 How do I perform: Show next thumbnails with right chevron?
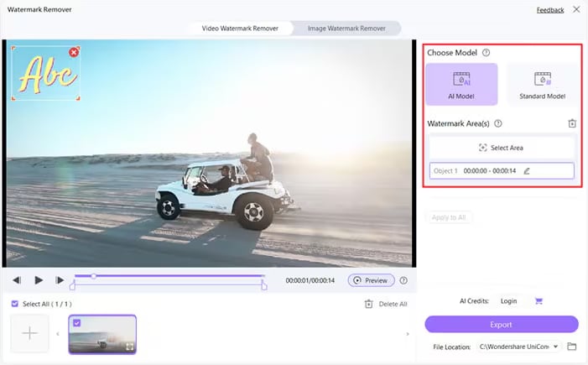[408, 334]
